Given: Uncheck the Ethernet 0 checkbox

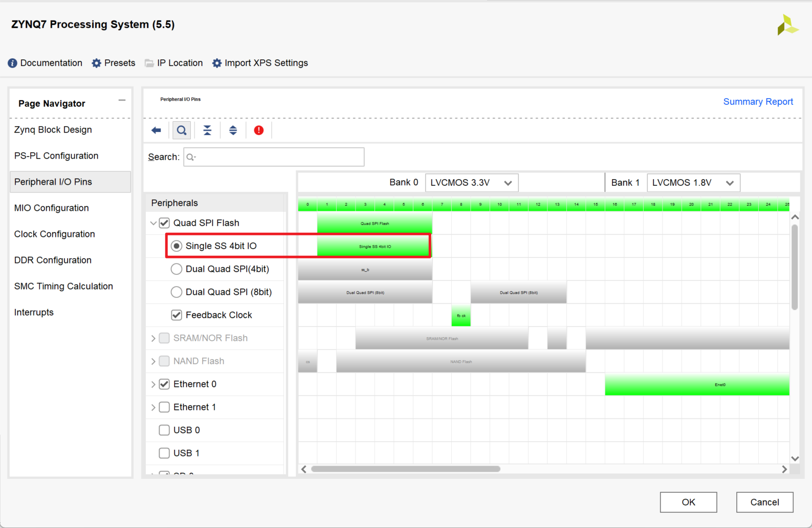Looking at the screenshot, I should [x=164, y=384].
